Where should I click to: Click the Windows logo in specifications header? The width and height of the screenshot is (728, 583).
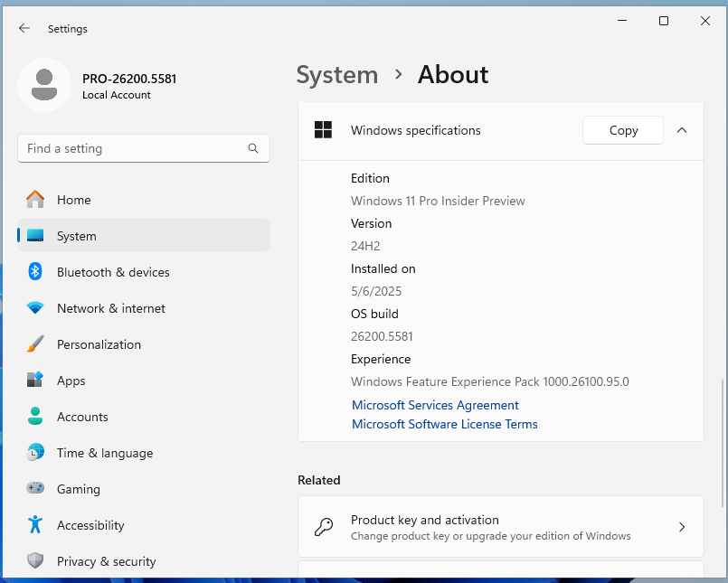[323, 130]
